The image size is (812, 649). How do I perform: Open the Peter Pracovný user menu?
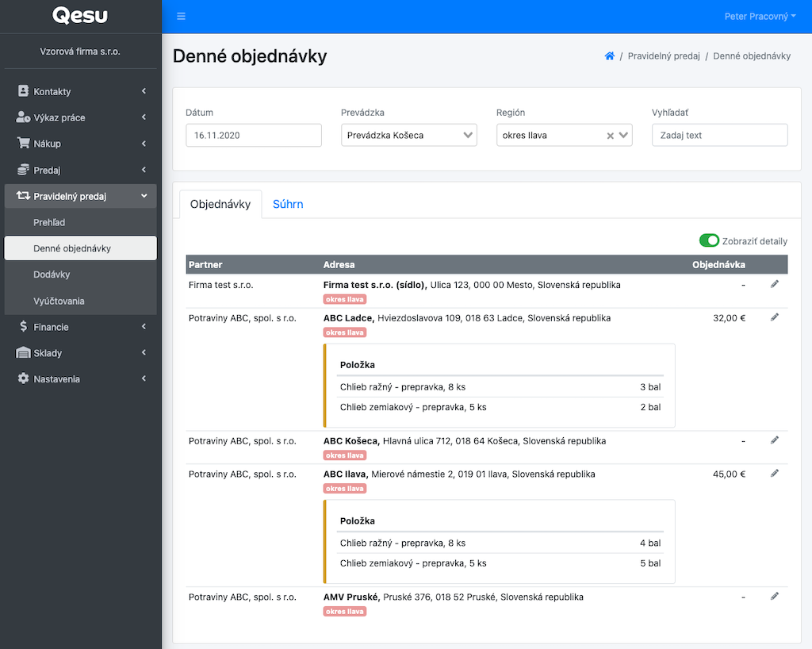760,17
